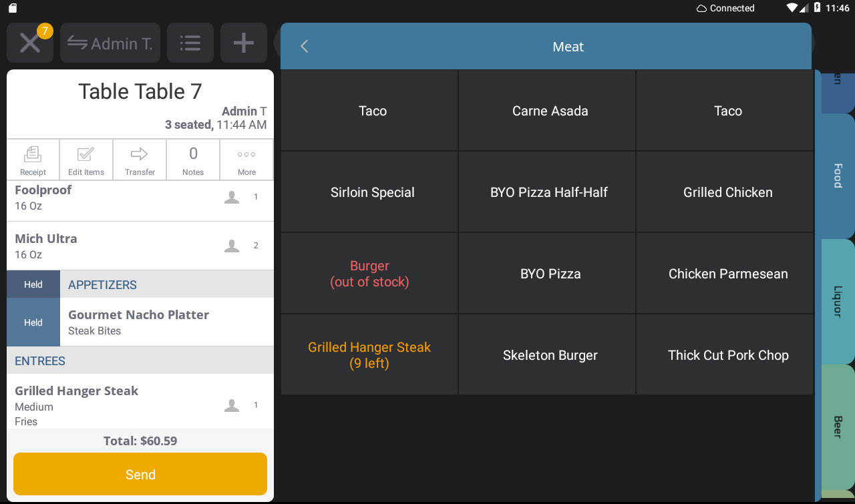Close the order with the X icon
855x504 pixels.
click(29, 43)
